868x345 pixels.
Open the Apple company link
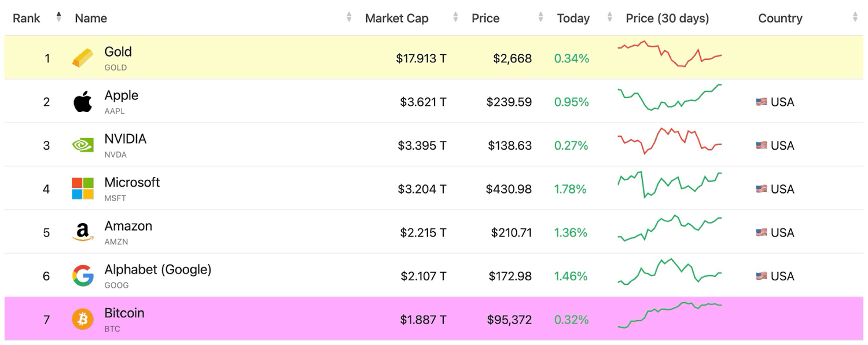[121, 95]
